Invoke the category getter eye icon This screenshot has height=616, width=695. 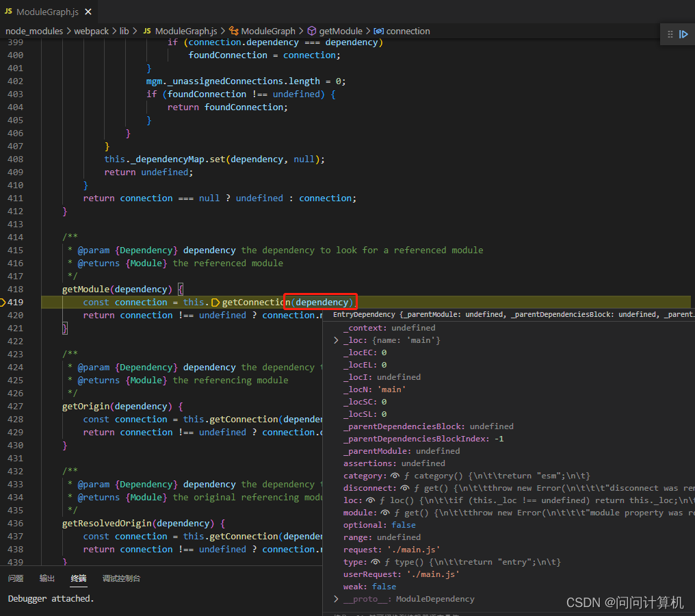click(x=395, y=476)
